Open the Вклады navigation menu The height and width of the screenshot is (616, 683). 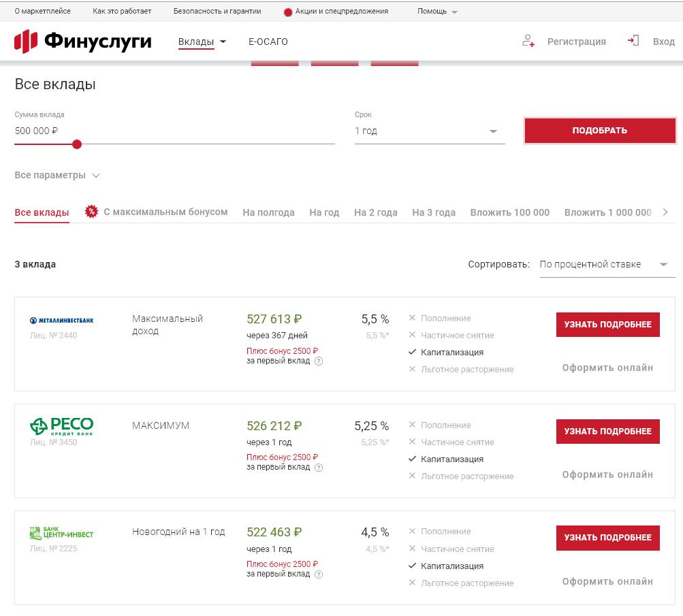pyautogui.click(x=202, y=42)
